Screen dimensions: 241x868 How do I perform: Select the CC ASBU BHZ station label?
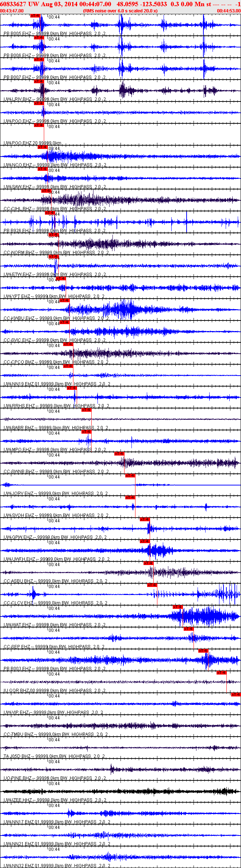pos(56,581)
